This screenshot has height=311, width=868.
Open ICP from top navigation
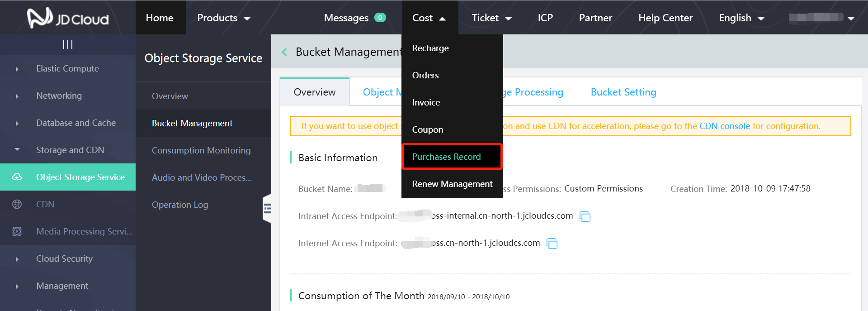545,18
